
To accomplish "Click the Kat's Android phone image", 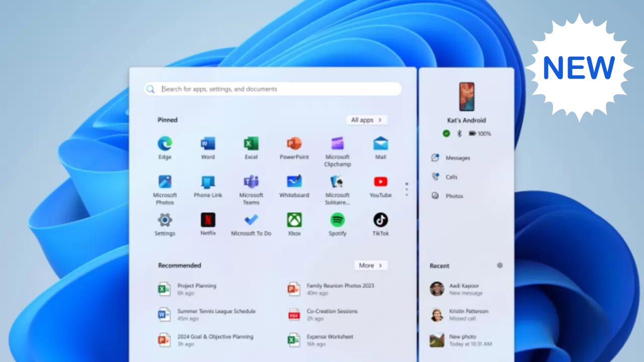I will pos(466,97).
